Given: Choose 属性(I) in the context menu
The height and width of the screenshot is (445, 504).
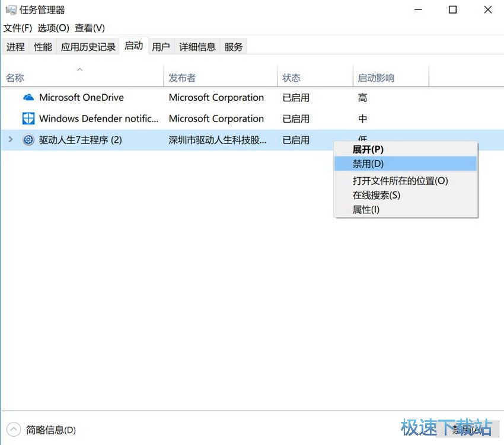Looking at the screenshot, I should (x=406, y=210).
